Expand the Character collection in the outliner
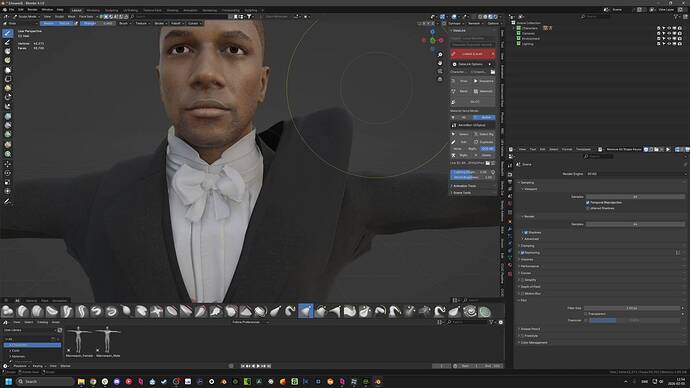The image size is (690, 388). 514,28
